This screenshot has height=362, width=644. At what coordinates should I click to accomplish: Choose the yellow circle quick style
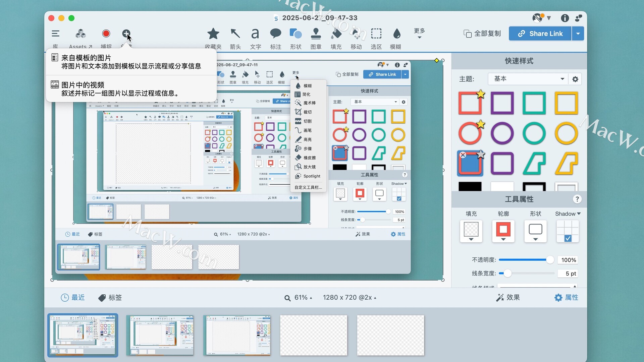(566, 133)
